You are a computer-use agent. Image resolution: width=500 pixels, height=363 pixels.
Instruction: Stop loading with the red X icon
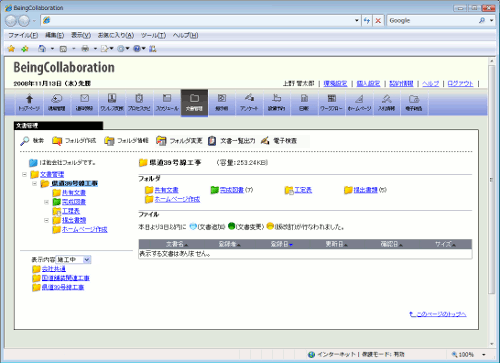378,21
